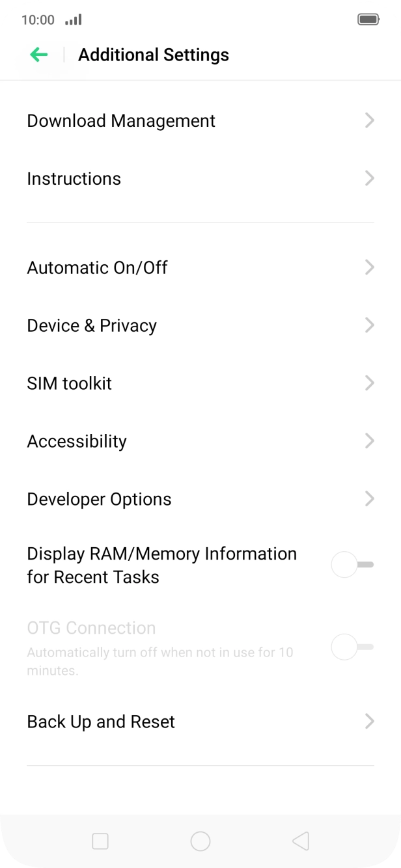Viewport: 401px width, 868px height.
Task: Toggle the OTG Connection switch
Action: point(352,647)
